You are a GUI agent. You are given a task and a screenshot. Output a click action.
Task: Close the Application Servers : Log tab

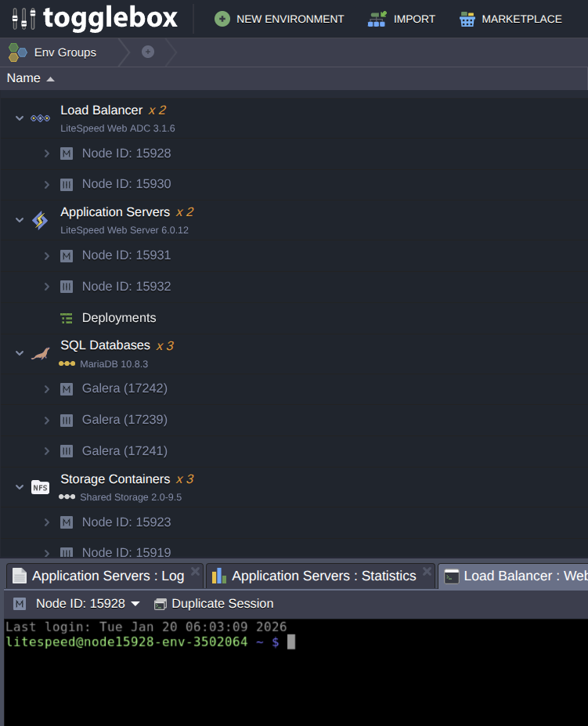pyautogui.click(x=196, y=571)
